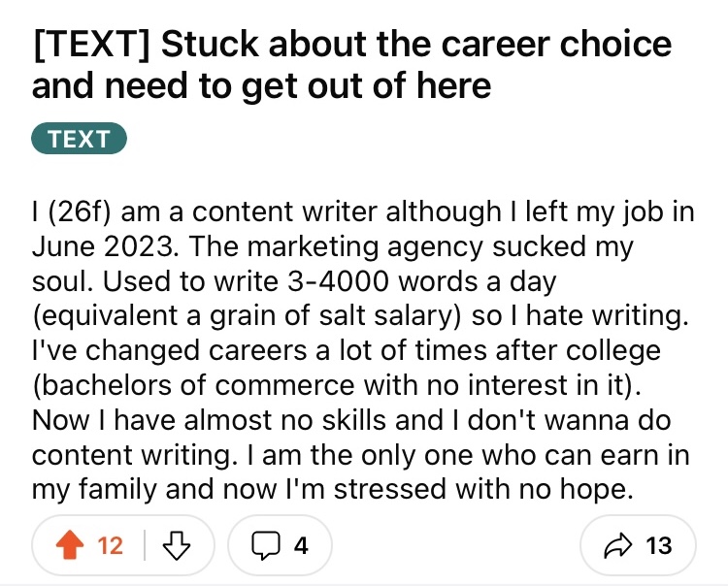Click the "(equivalent a grain of salt salary)" text
This screenshot has height=586, width=728.
tap(247, 316)
